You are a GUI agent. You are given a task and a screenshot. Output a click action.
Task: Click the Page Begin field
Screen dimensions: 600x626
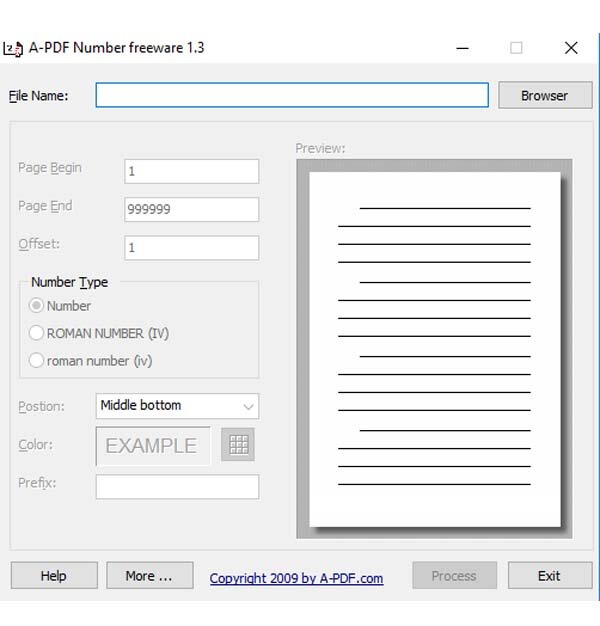(x=192, y=171)
